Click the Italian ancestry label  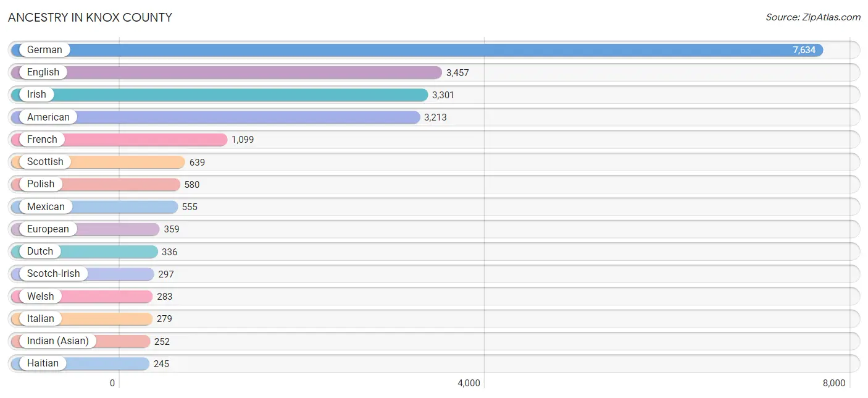click(x=41, y=319)
